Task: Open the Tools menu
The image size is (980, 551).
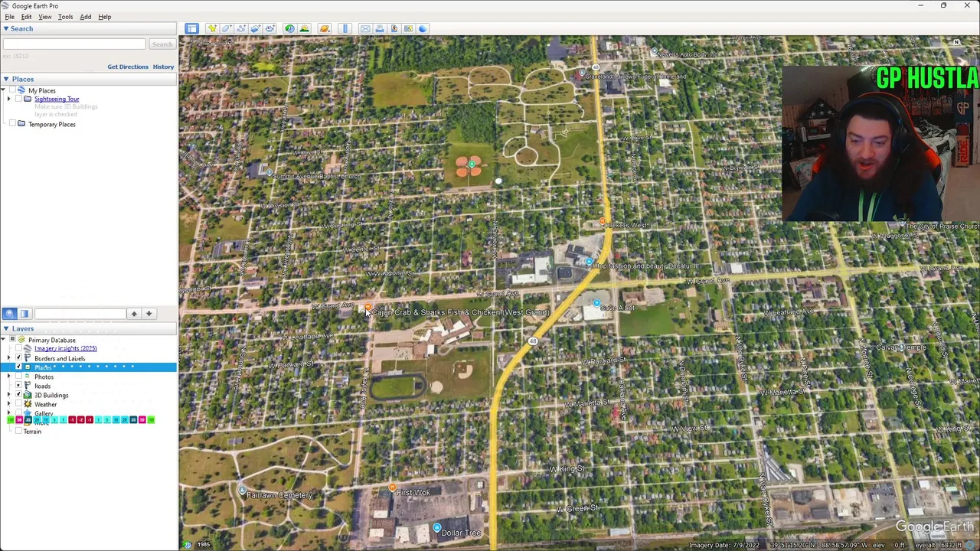Action: [x=65, y=17]
